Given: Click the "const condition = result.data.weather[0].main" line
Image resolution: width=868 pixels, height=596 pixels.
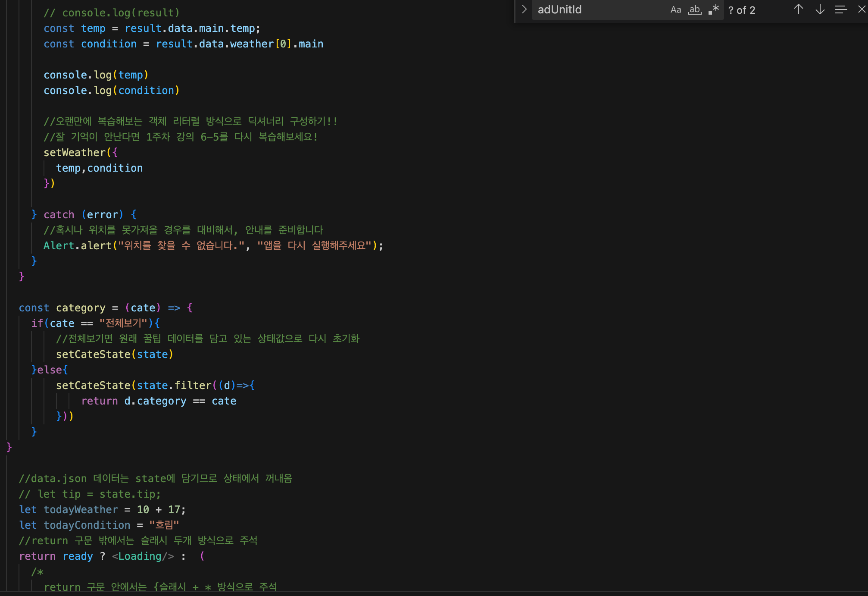Looking at the screenshot, I should (x=184, y=44).
